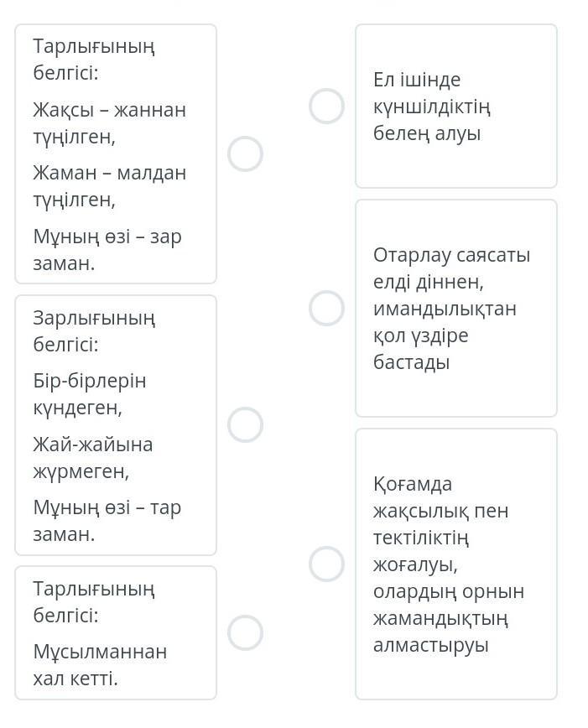Select the circle beside the "Жақсы – жаннан түңілген" card
Screen dimensions: 588x728
pos(245,154)
